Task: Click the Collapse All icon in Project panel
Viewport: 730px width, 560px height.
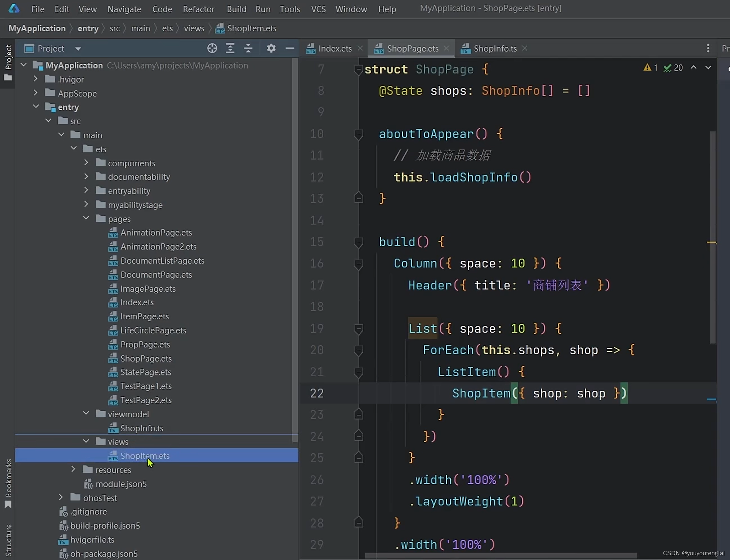Action: click(x=248, y=49)
